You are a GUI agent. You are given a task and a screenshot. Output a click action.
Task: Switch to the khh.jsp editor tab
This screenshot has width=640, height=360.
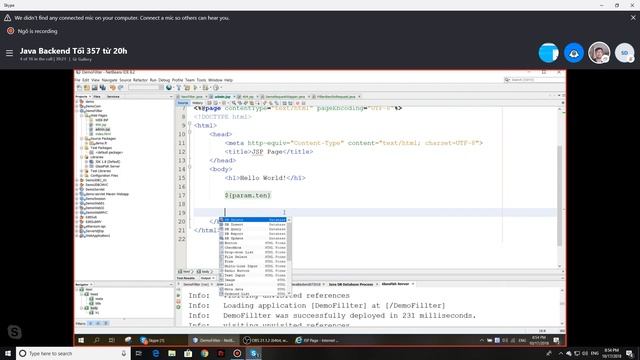tap(247, 97)
